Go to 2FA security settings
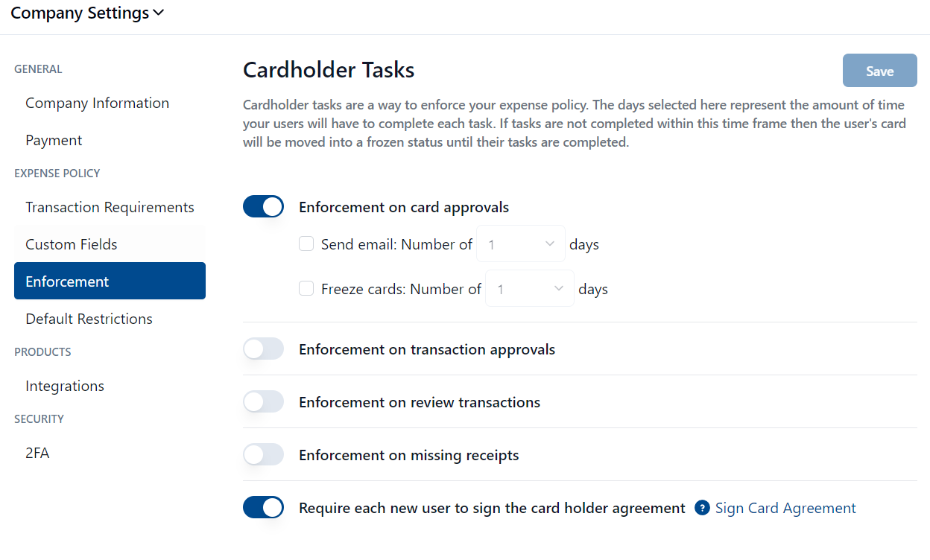 [37, 453]
